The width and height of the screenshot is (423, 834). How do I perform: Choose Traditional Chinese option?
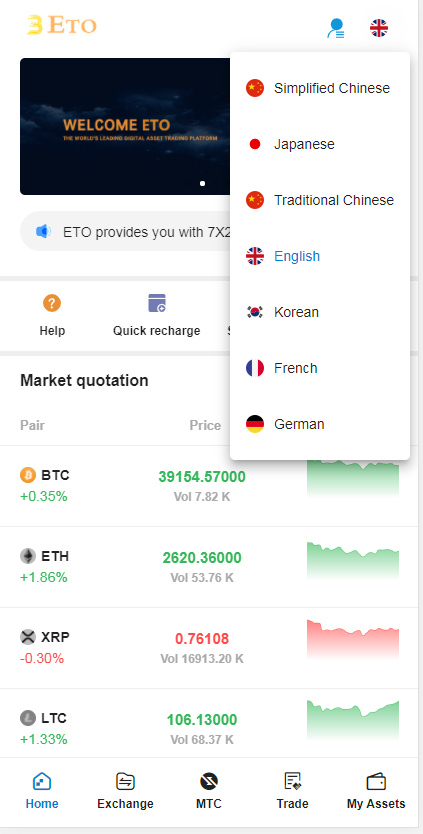tap(320, 200)
